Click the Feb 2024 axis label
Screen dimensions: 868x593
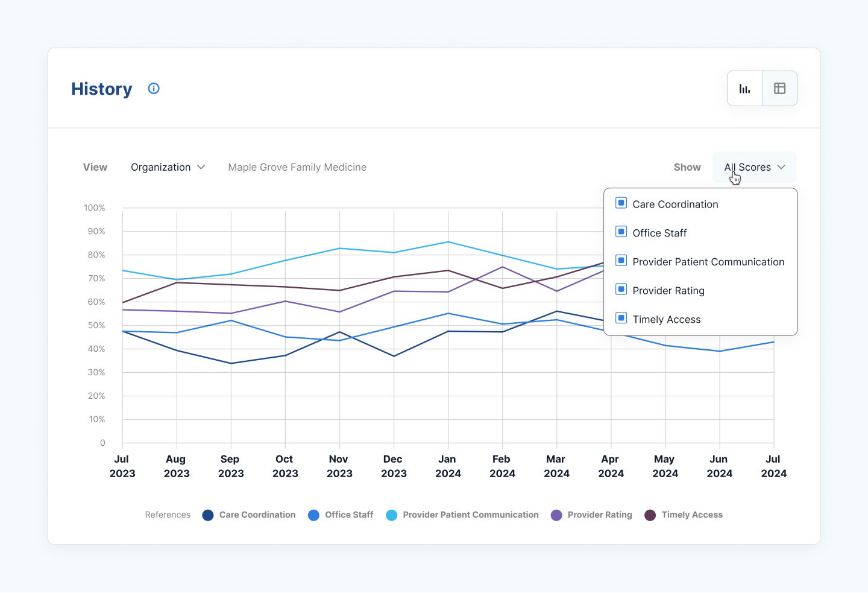pos(502,466)
